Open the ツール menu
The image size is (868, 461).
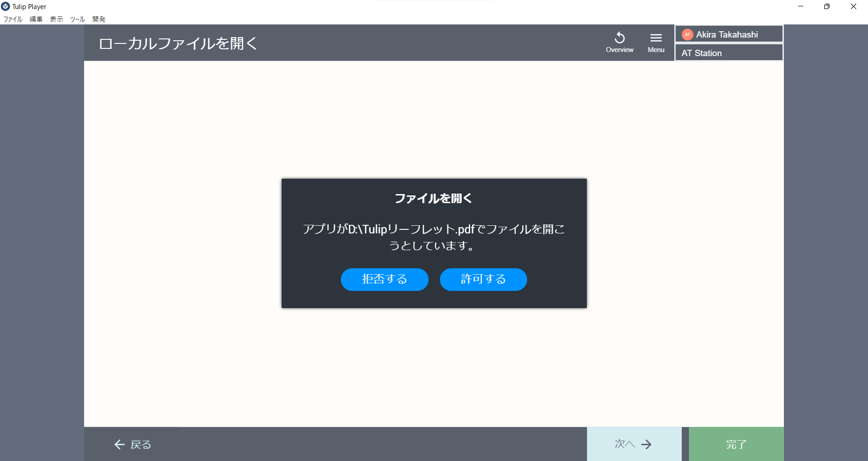pos(77,19)
